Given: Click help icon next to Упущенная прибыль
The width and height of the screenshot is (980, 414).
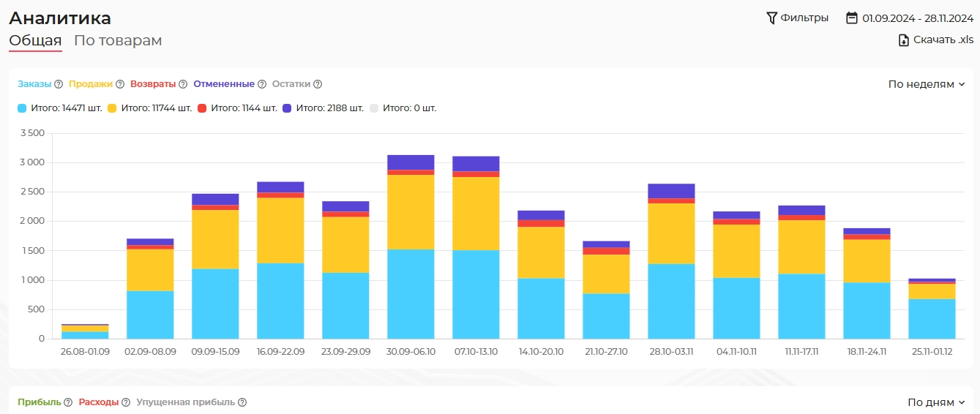Looking at the screenshot, I should tap(242, 402).
